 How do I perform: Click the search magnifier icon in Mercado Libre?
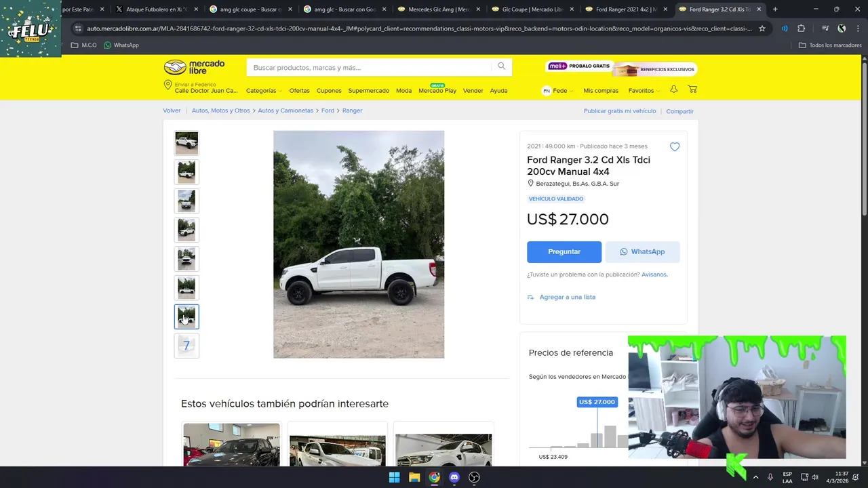point(501,66)
